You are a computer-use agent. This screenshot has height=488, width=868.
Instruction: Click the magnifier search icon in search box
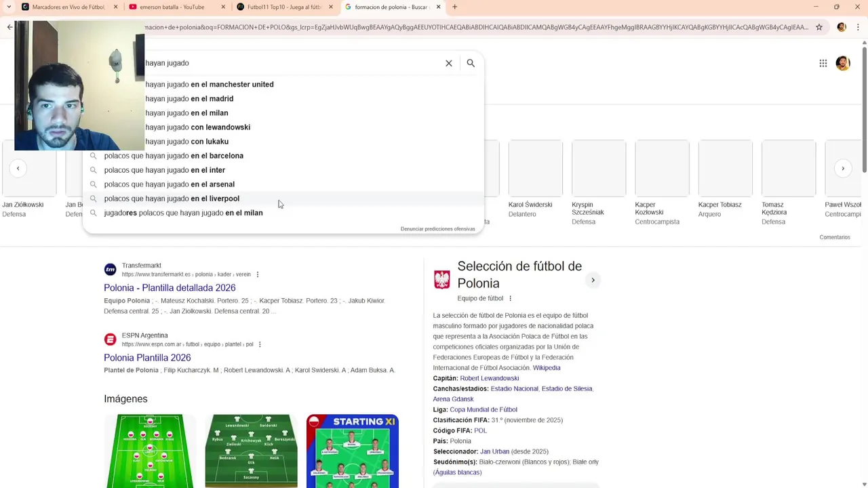coord(471,63)
